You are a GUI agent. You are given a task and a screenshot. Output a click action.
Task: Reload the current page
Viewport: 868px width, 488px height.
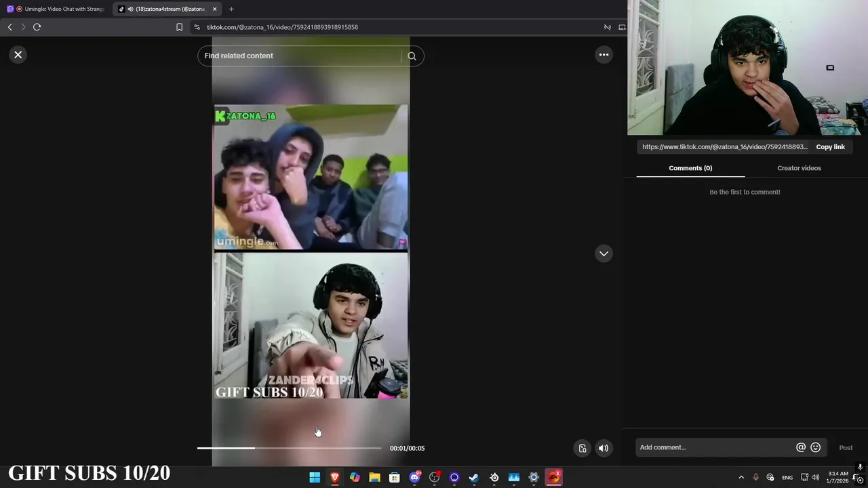(x=37, y=27)
